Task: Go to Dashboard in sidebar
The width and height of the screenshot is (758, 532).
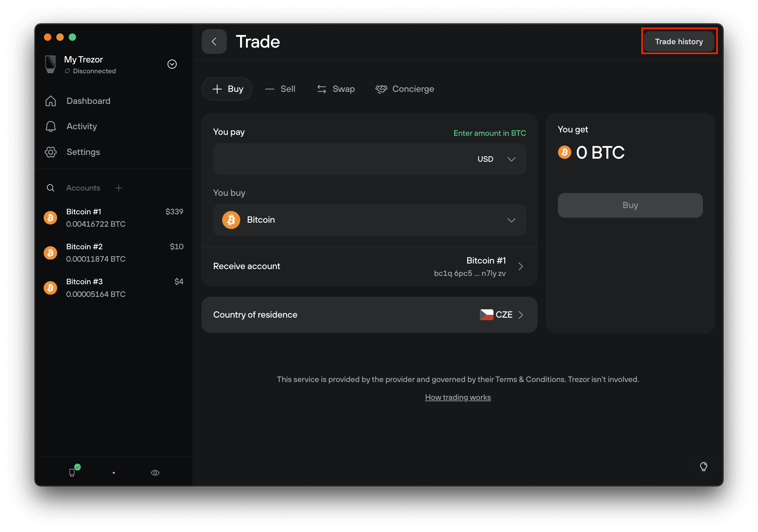Action: point(88,101)
